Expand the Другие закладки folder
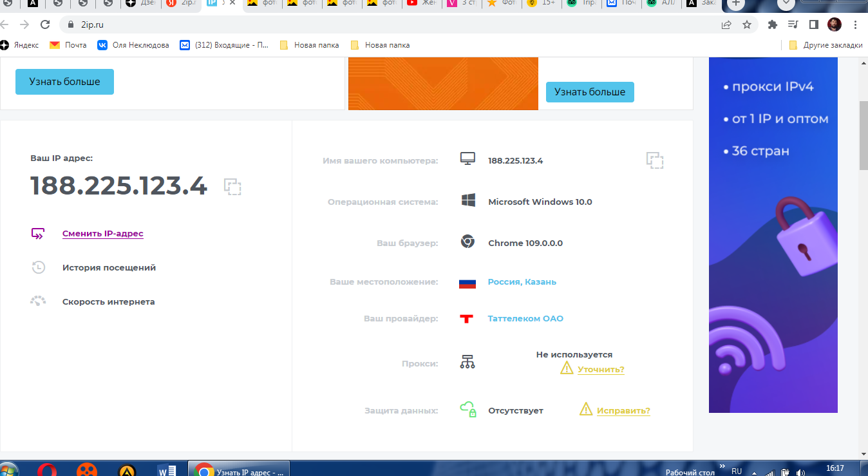Screen dimensions: 868x476 [x=826, y=45]
